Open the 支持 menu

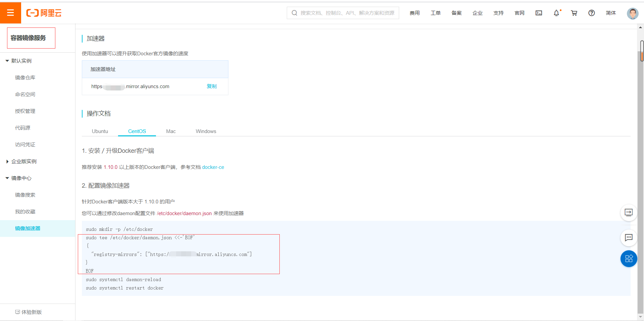click(x=498, y=13)
